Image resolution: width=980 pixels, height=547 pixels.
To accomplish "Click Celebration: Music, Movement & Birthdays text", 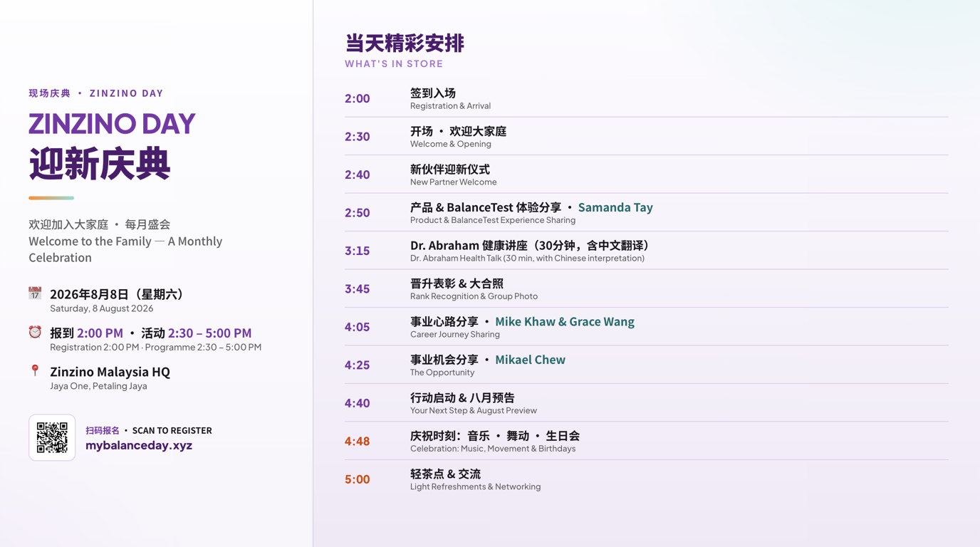I will tap(493, 449).
